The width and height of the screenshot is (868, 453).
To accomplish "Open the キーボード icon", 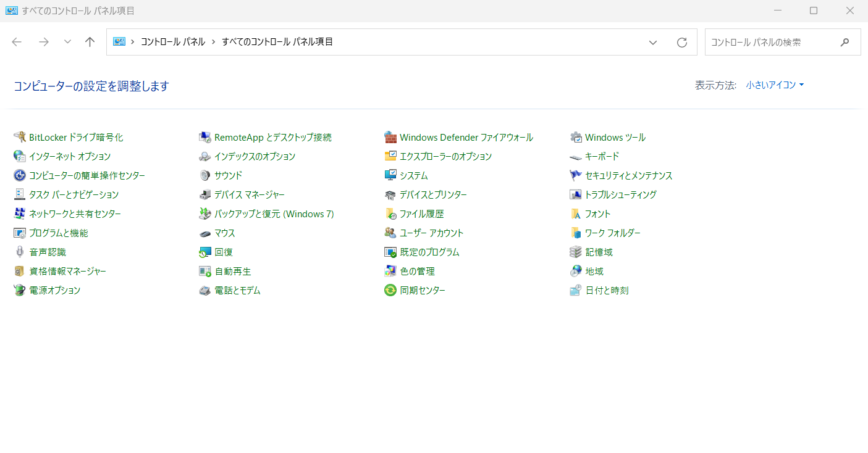I will click(576, 156).
